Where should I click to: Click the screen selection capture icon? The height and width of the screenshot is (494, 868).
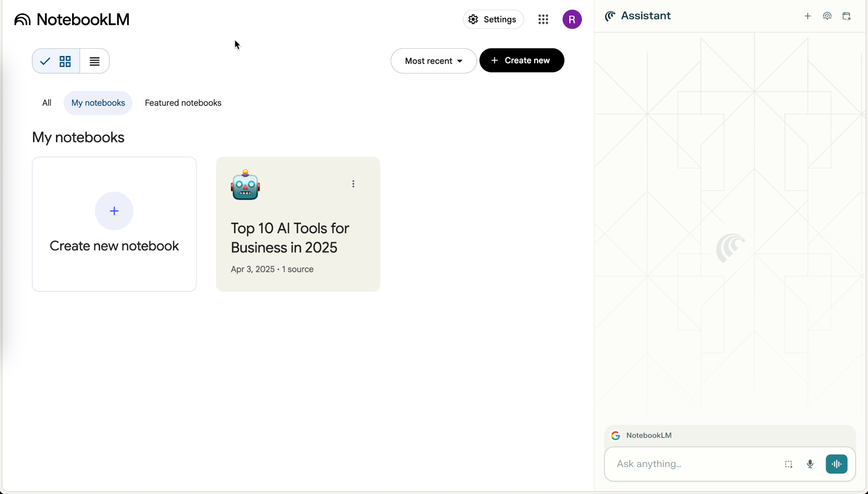click(x=788, y=464)
